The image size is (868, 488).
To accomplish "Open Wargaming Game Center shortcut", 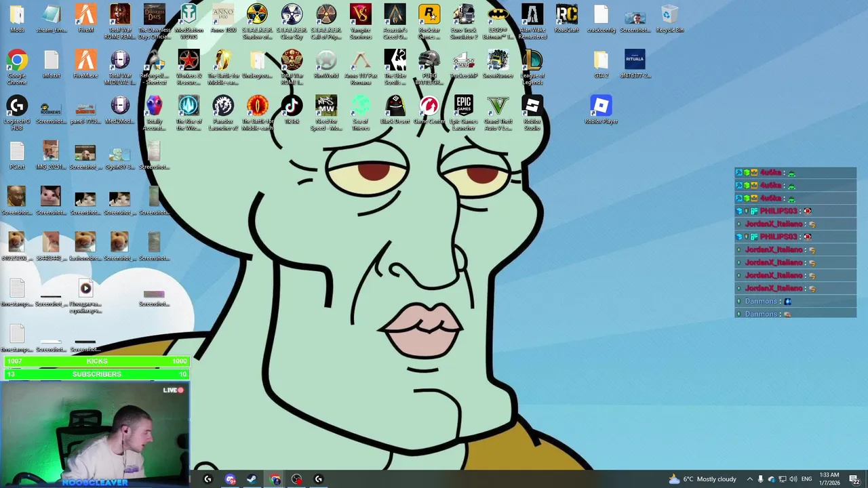I will pos(429,110).
